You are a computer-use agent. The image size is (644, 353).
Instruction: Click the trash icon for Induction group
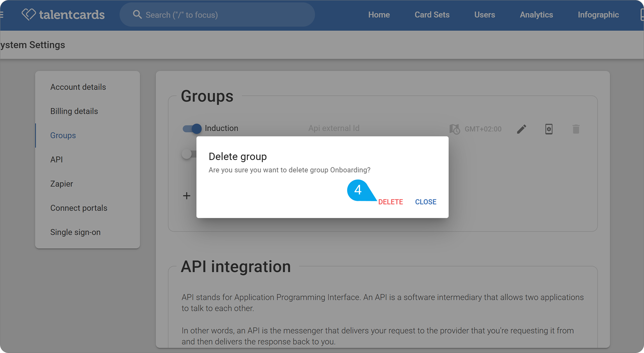coord(576,129)
